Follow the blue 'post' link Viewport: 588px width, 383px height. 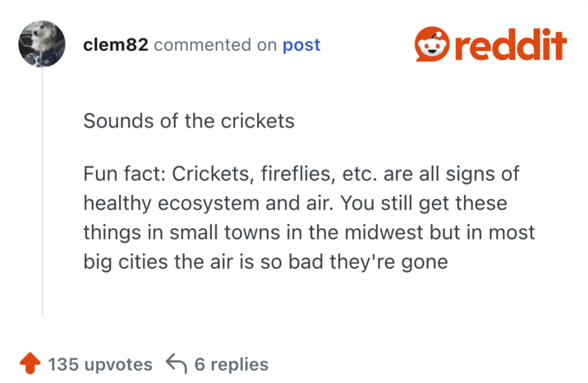(301, 45)
